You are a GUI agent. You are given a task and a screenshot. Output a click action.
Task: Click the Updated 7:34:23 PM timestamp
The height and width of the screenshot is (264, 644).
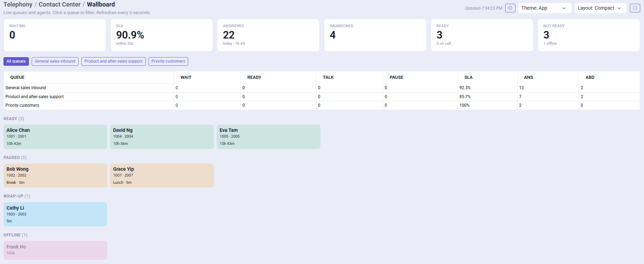pyautogui.click(x=483, y=8)
